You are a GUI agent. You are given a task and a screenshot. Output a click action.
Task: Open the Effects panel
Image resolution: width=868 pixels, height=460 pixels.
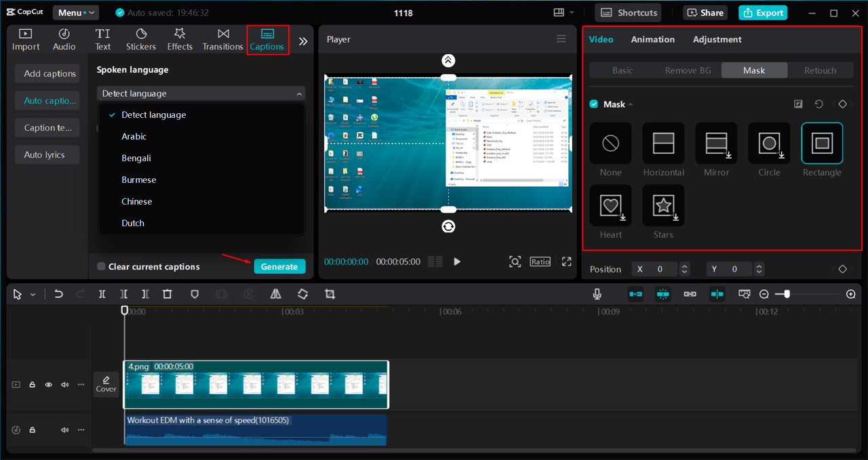click(180, 40)
